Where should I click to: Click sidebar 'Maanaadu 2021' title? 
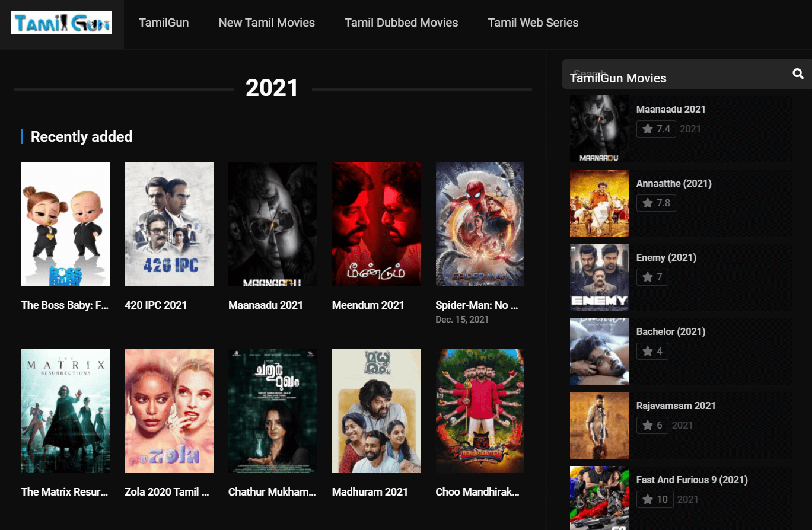click(x=671, y=109)
